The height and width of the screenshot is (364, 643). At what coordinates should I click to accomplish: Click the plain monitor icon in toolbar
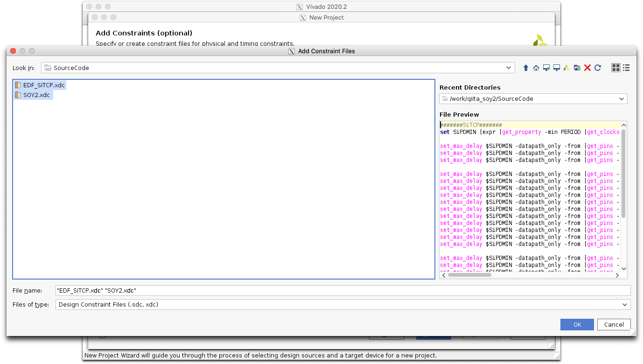point(557,68)
